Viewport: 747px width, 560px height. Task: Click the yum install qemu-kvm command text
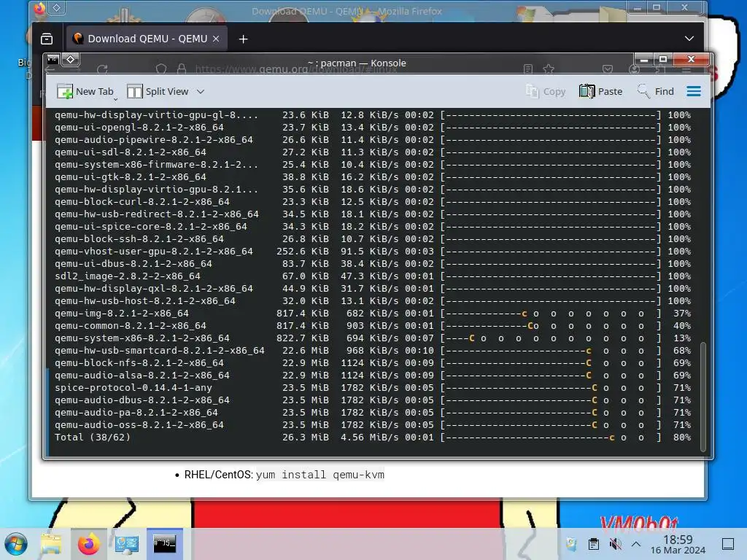(x=320, y=475)
